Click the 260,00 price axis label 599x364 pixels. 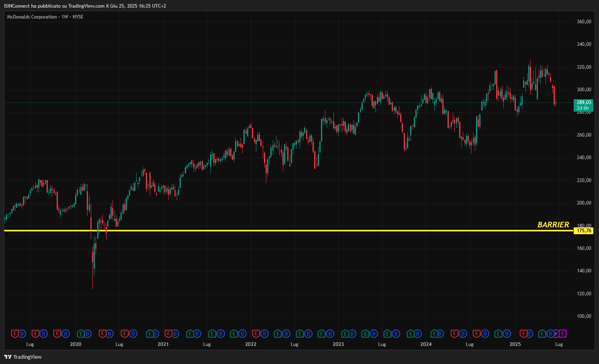pos(584,135)
